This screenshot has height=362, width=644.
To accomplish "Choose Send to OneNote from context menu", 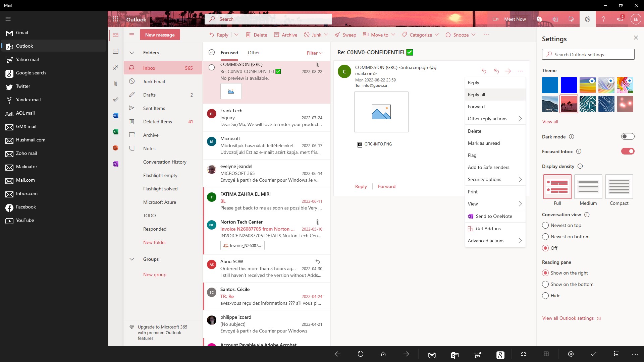I will pyautogui.click(x=493, y=216).
